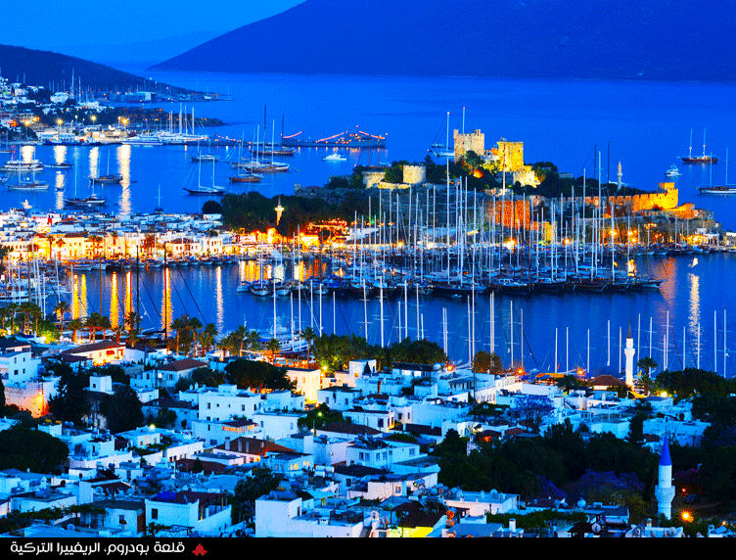Click the Arabic caption text about Bodrum Castle

103,549
